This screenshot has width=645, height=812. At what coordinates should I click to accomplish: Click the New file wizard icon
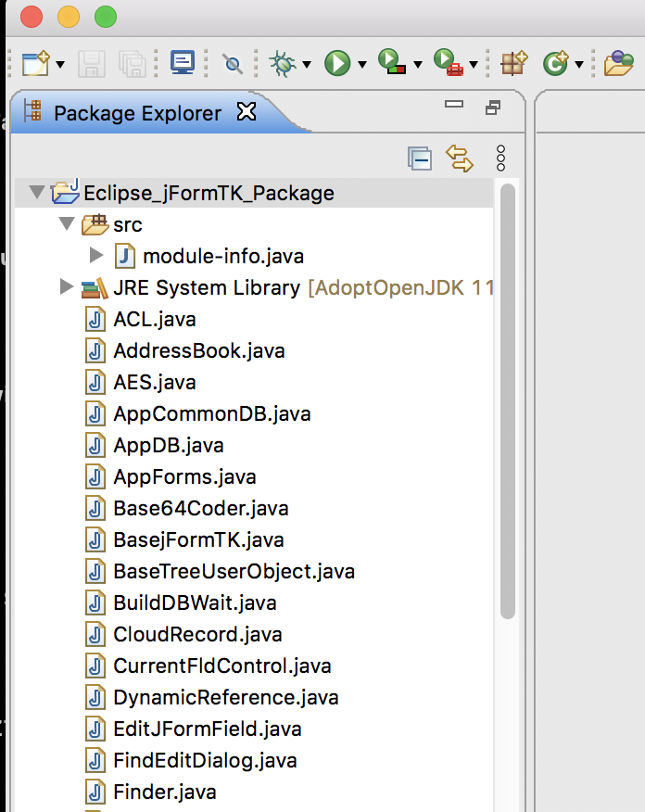coord(34,63)
